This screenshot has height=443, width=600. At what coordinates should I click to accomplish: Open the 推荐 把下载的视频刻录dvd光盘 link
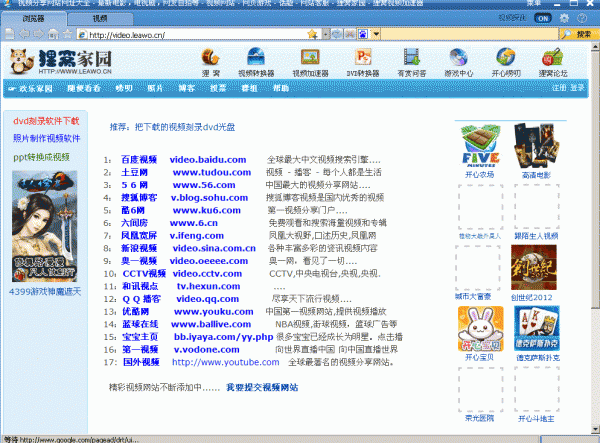click(x=172, y=127)
